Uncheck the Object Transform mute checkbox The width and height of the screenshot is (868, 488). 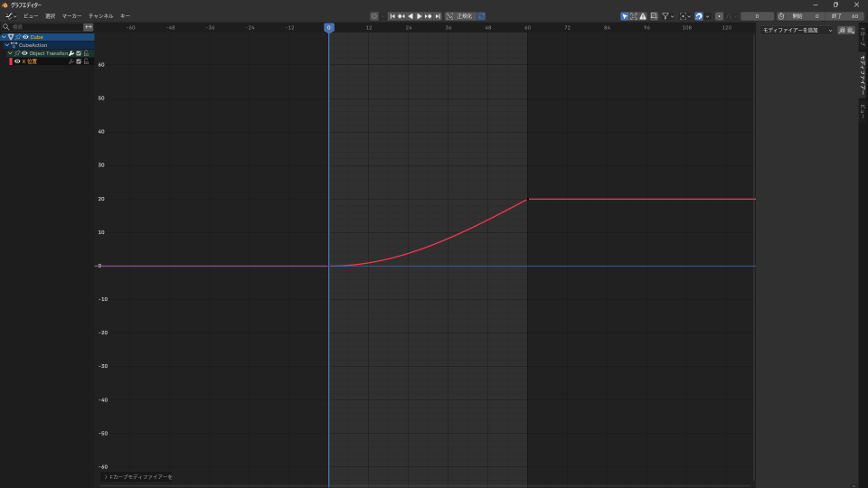[x=79, y=53]
